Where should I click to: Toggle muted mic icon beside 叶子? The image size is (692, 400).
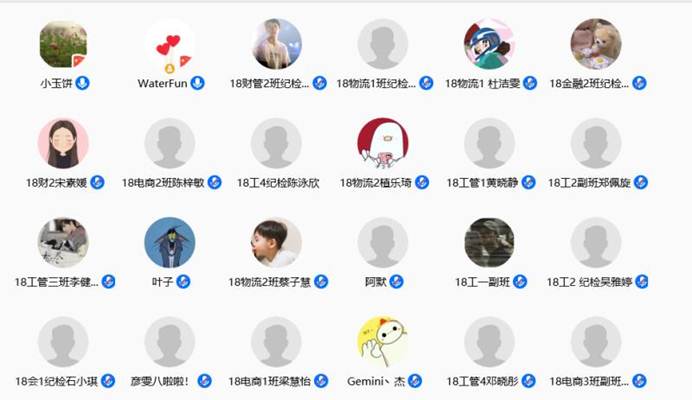click(183, 282)
